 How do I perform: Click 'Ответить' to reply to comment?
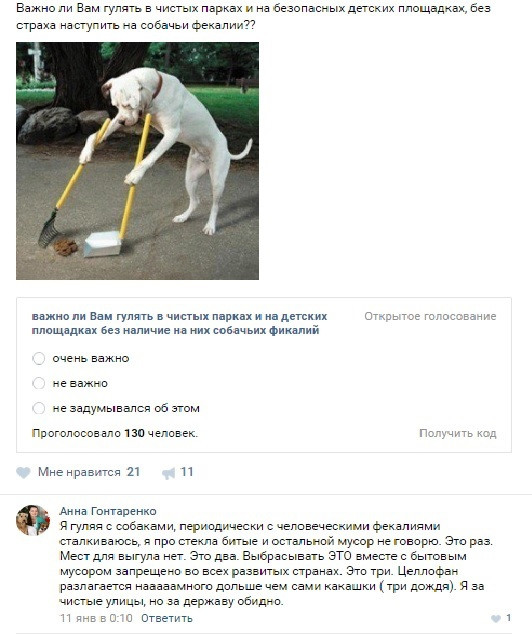(x=167, y=618)
